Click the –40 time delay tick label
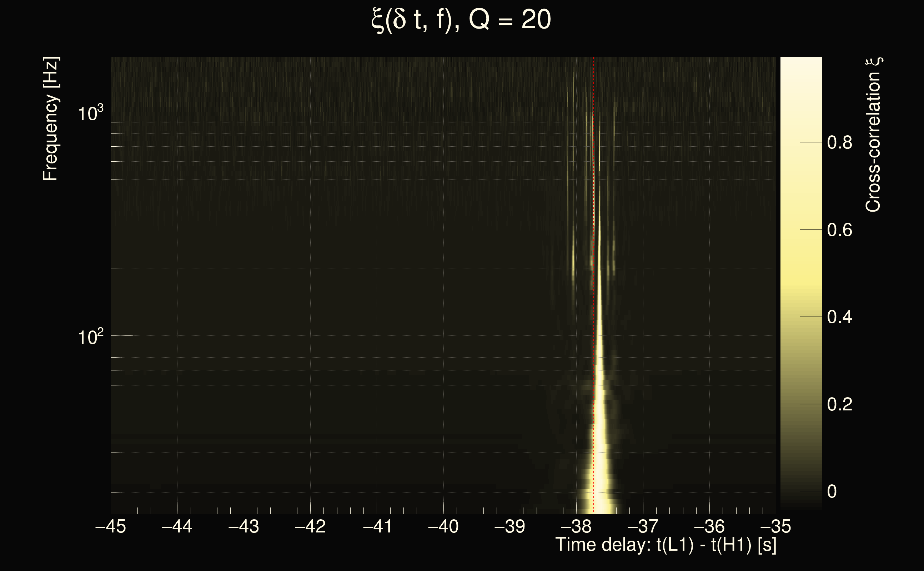924x571 pixels. (x=443, y=526)
